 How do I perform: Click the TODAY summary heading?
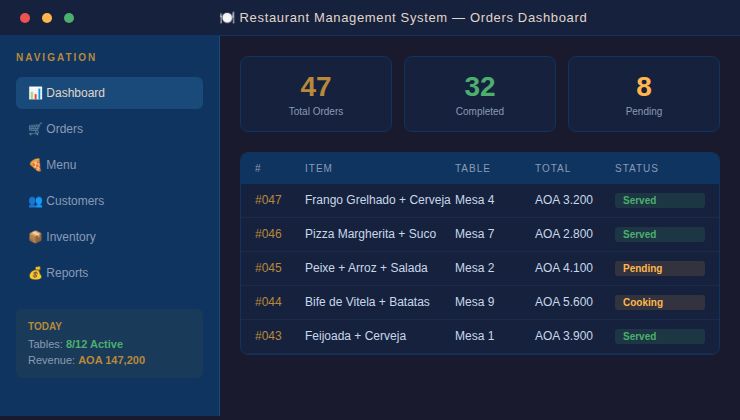tap(45, 327)
